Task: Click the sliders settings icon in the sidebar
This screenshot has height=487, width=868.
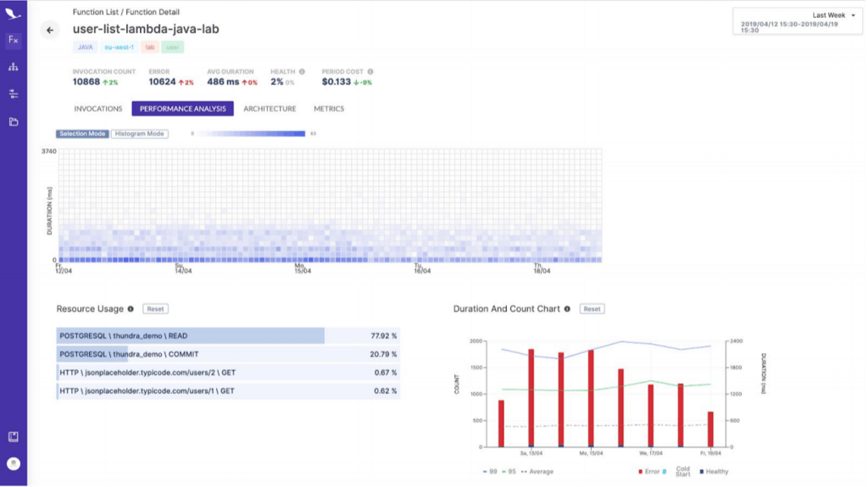Action: pyautogui.click(x=13, y=94)
